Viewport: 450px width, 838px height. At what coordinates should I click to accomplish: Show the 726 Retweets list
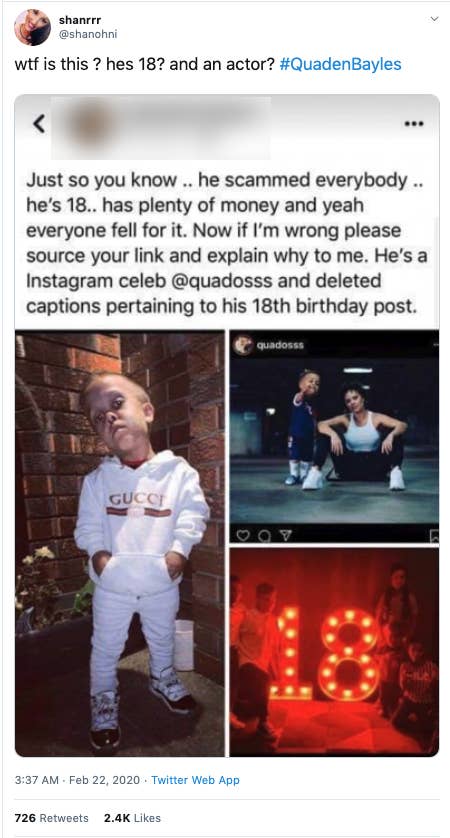(52, 818)
